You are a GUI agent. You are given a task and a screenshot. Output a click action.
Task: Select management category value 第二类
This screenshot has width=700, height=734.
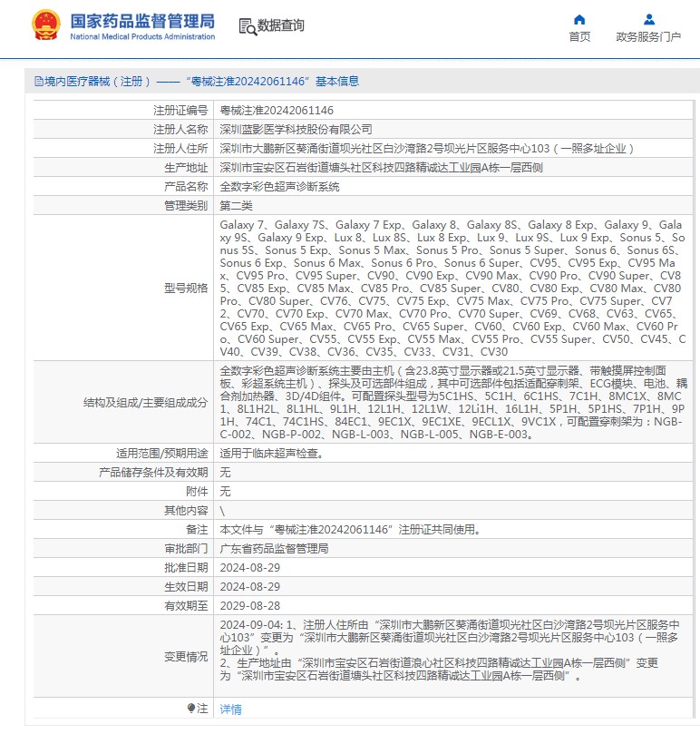click(x=237, y=205)
